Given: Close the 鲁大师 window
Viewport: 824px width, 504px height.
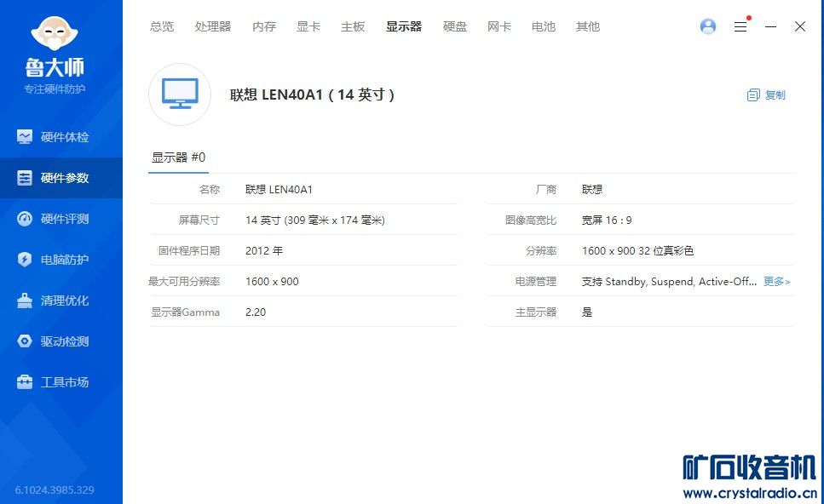Looking at the screenshot, I should pos(800,26).
